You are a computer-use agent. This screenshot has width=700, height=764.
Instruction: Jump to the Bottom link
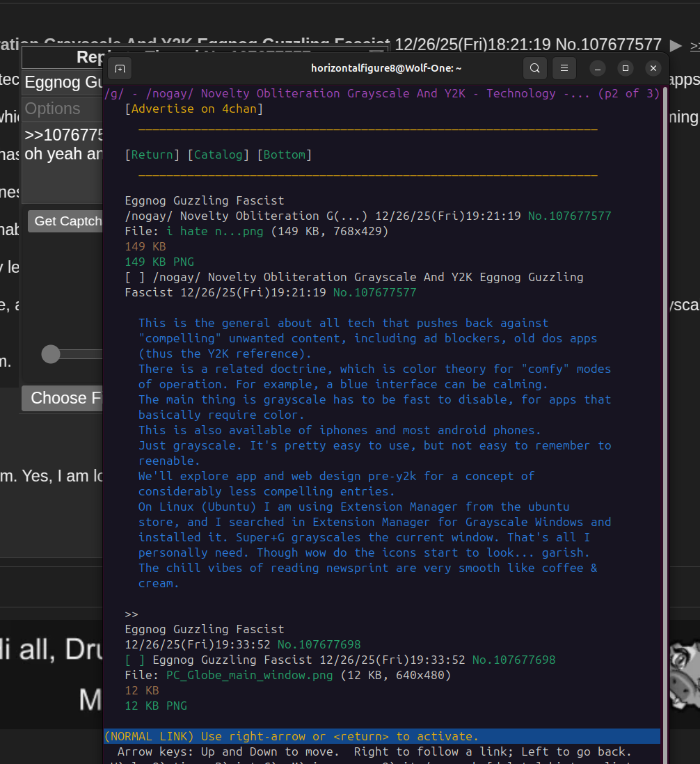285,154
